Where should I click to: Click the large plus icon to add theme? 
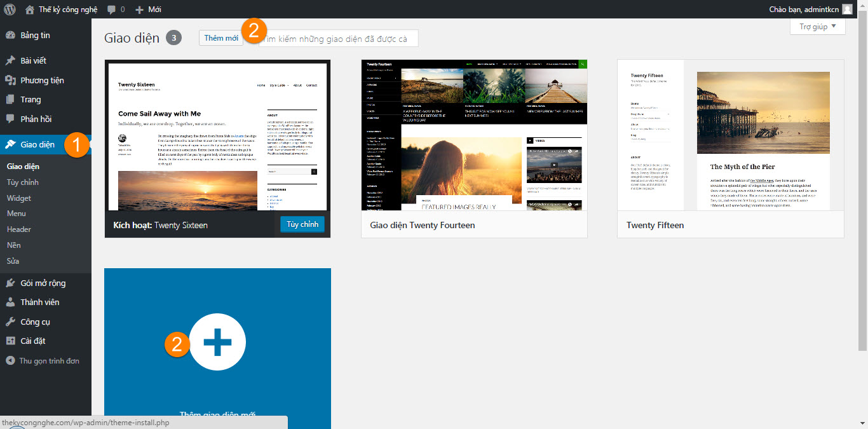click(x=217, y=342)
